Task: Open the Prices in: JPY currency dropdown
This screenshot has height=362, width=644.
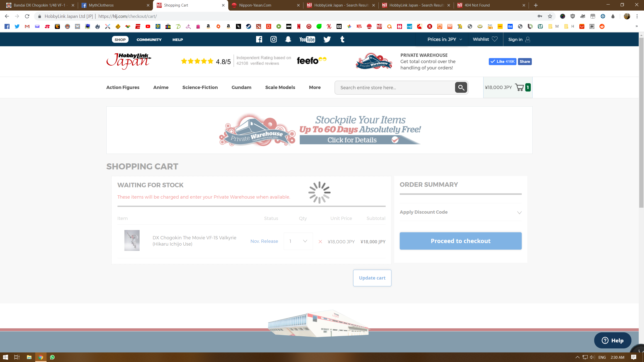Action: click(445, 39)
